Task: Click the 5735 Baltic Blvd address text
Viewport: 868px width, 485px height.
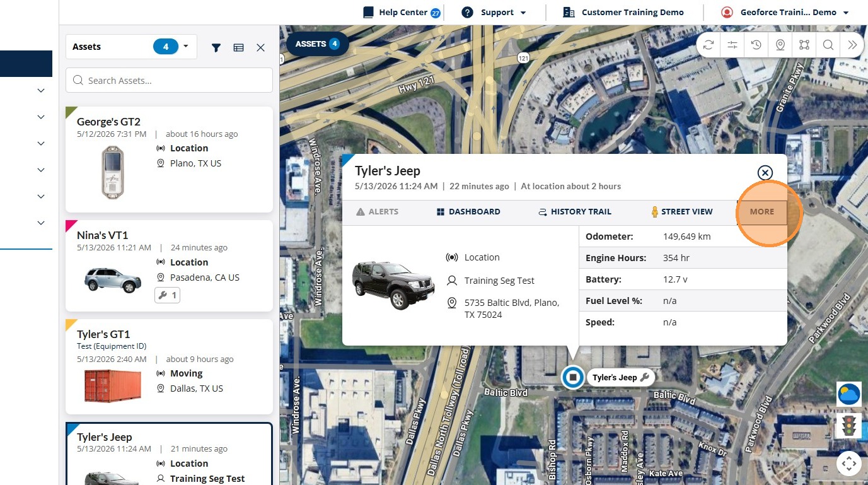Action: pos(512,308)
